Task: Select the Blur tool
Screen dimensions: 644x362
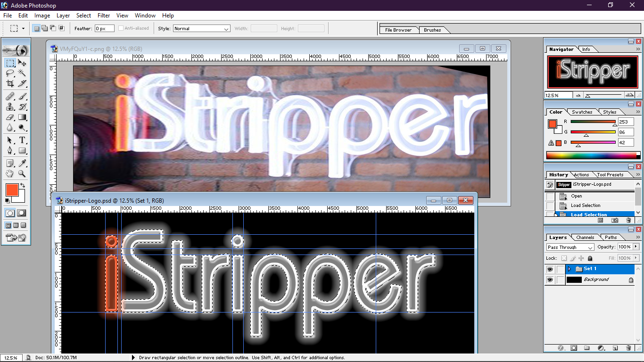Action: tap(10, 127)
